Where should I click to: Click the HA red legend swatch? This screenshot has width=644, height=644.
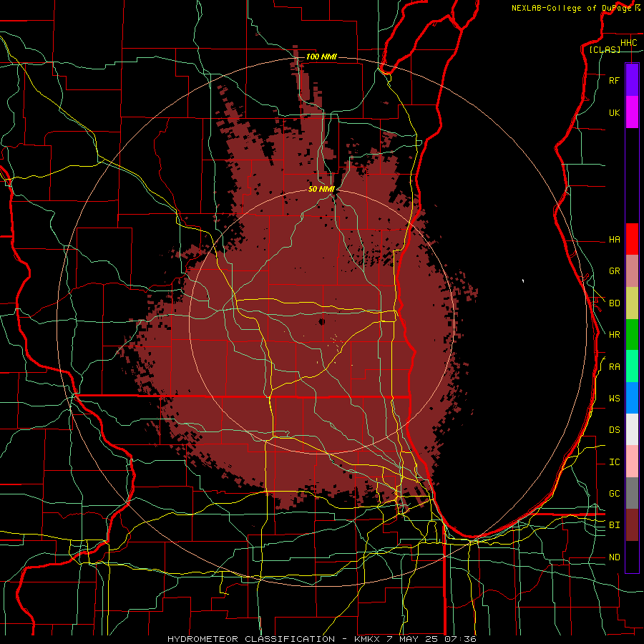click(632, 239)
